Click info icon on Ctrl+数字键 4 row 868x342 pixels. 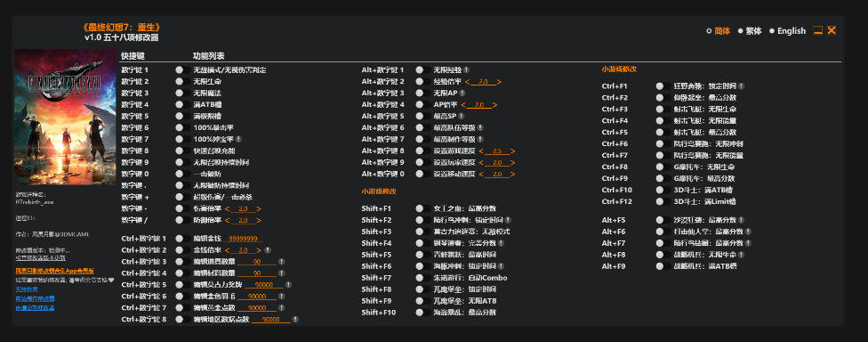(x=281, y=273)
